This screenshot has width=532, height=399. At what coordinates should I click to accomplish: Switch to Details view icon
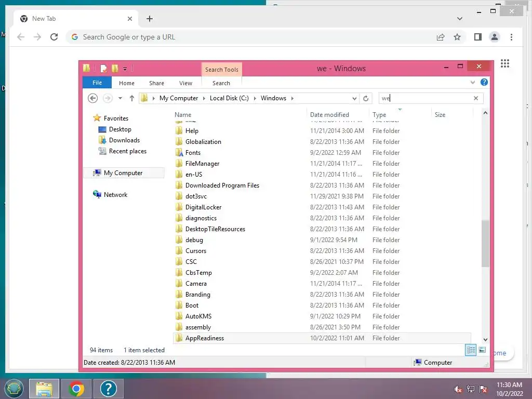pyautogui.click(x=471, y=350)
